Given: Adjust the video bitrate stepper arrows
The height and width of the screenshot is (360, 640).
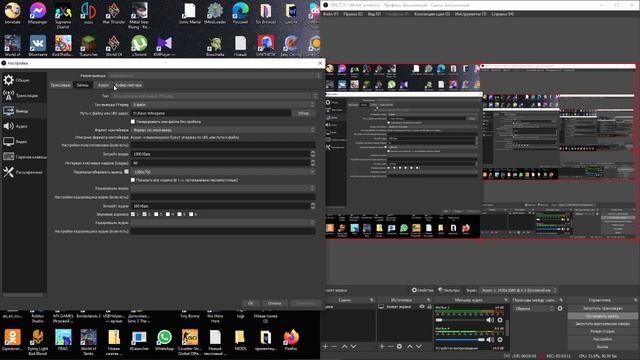Looking at the screenshot, I should pyautogui.click(x=313, y=154).
